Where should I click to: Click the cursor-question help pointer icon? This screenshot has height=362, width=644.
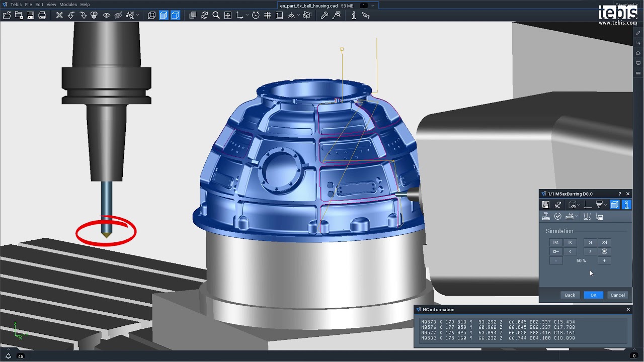coord(366,15)
